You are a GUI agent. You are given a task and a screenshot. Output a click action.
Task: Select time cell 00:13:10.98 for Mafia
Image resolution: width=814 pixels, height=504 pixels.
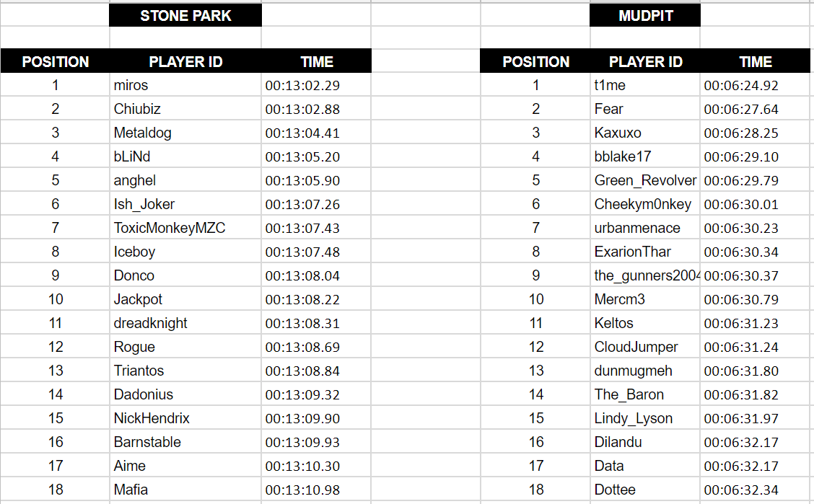click(x=316, y=490)
